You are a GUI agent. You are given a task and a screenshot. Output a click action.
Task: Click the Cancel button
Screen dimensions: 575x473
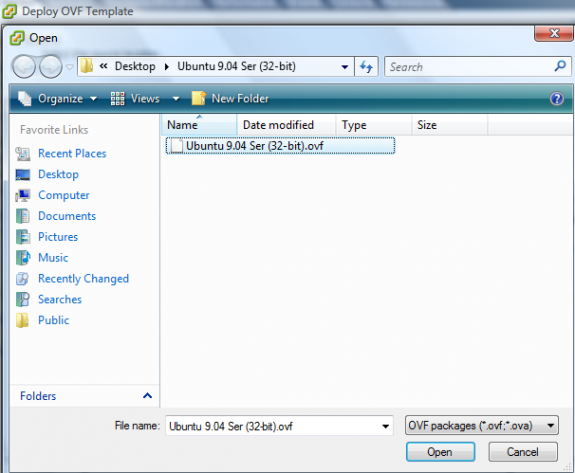coord(523,452)
